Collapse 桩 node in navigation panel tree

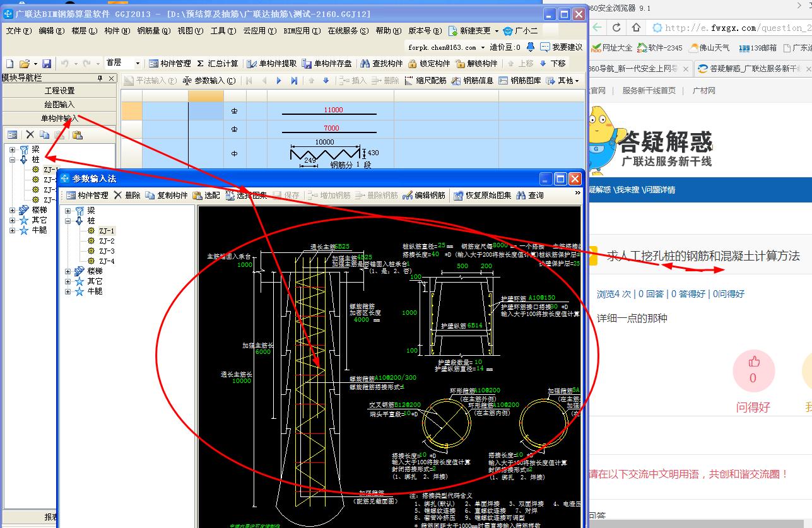click(x=13, y=160)
